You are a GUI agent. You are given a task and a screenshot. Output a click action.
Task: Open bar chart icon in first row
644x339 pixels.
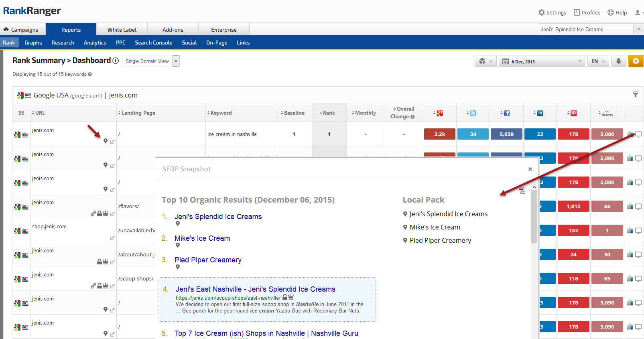pyautogui.click(x=630, y=134)
